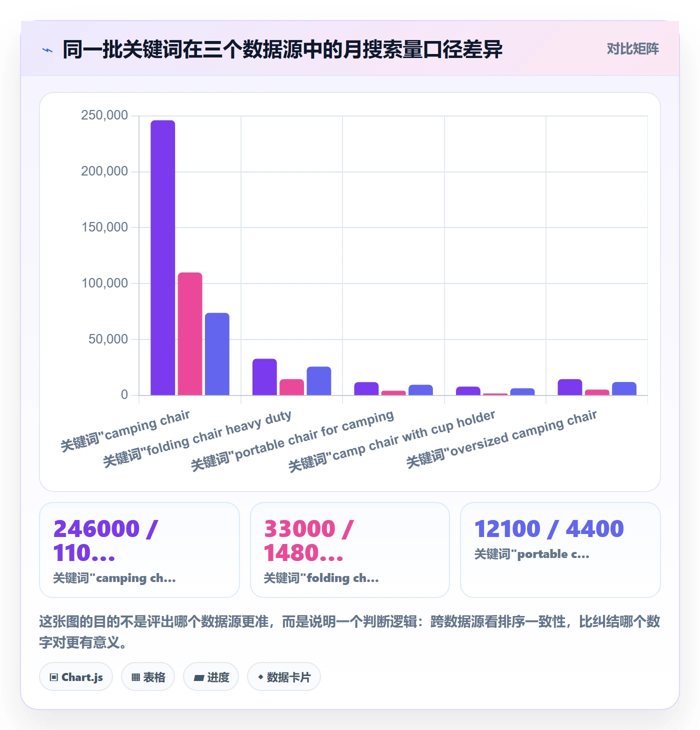
Task: Click the 对比矩阵 label in header
Action: click(632, 49)
